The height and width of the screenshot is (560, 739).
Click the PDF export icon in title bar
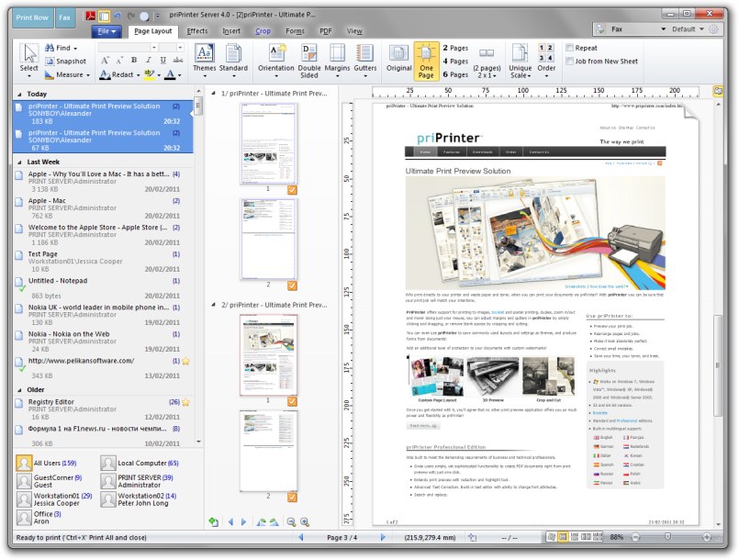pyautogui.click(x=91, y=17)
